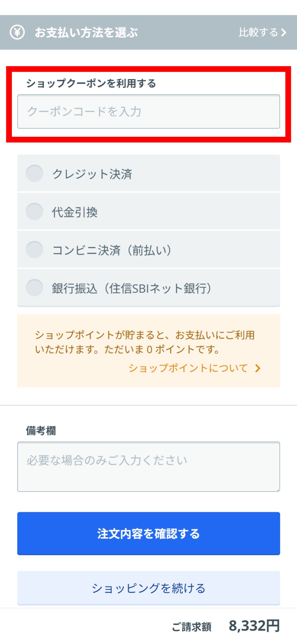The width and height of the screenshot is (297, 644).
Task: Focus the クーポンコードを入力 coupon field
Action: tap(148, 112)
